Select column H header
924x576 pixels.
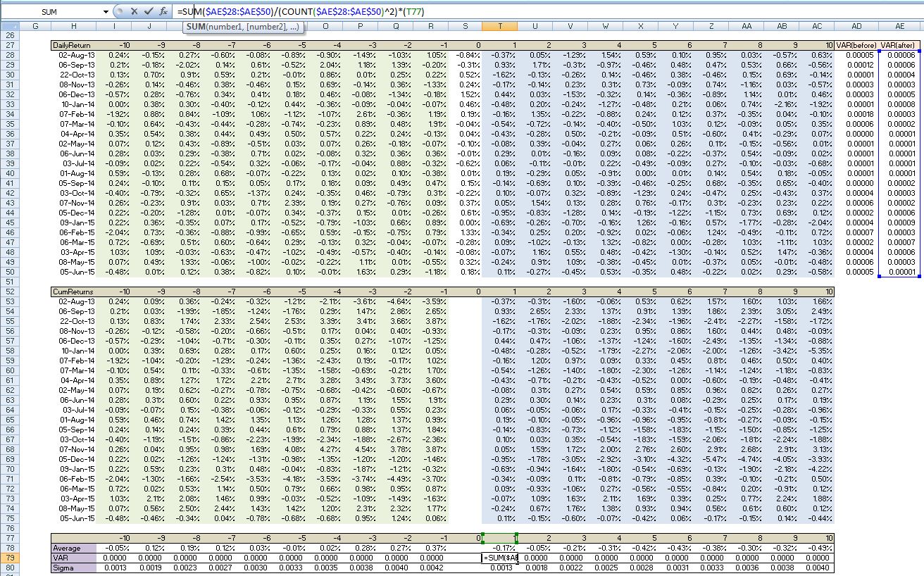click(73, 27)
